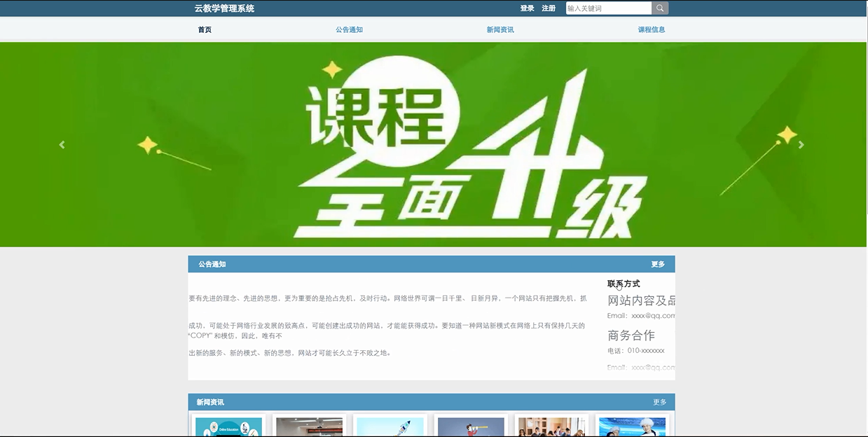868x437 pixels.
Task: Click the 课程全面升级 green banner image
Action: point(434,144)
